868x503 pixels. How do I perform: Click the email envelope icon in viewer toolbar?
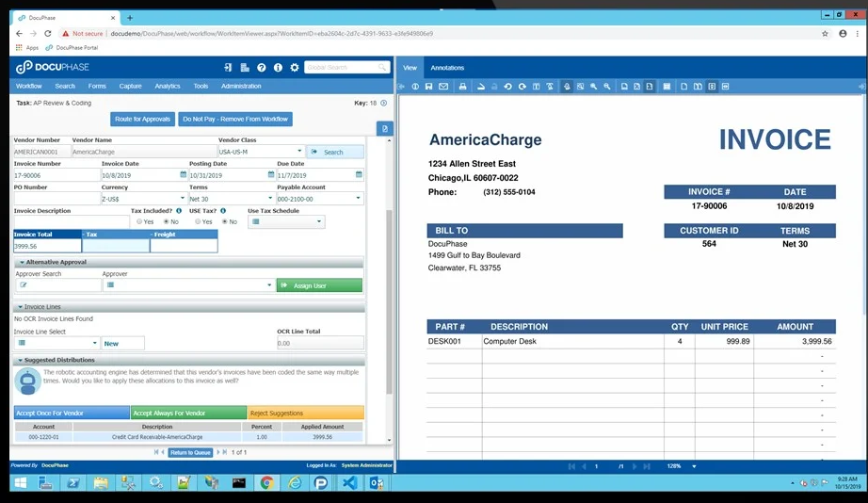(x=443, y=87)
